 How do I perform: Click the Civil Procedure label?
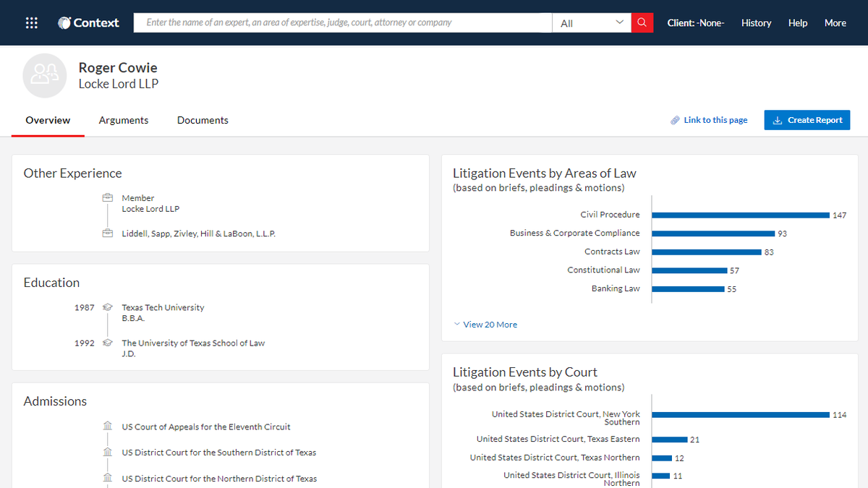pyautogui.click(x=610, y=215)
